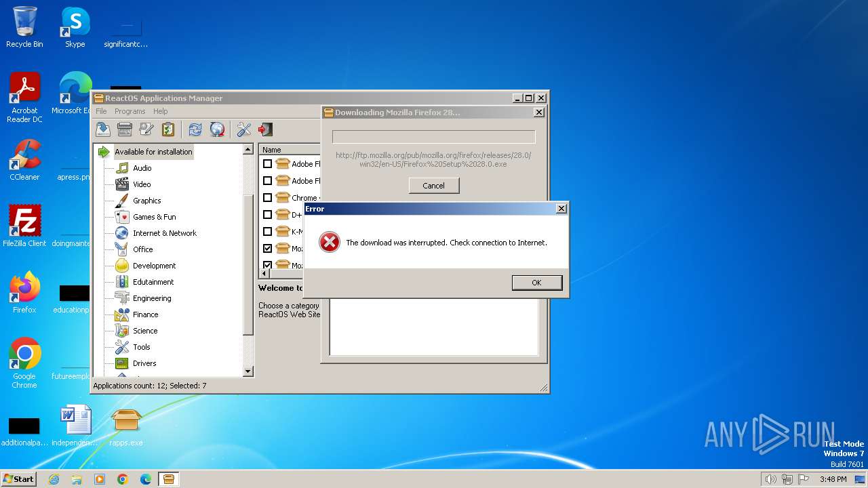Click application list scroll left arrow
The width and height of the screenshot is (868, 488).
pos(265,273)
